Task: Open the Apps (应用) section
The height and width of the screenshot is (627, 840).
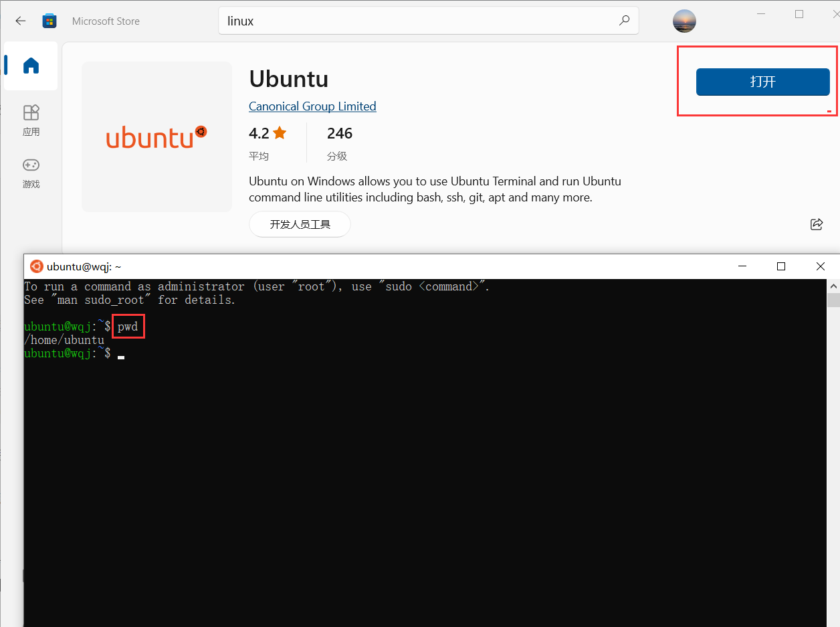Action: [31, 120]
